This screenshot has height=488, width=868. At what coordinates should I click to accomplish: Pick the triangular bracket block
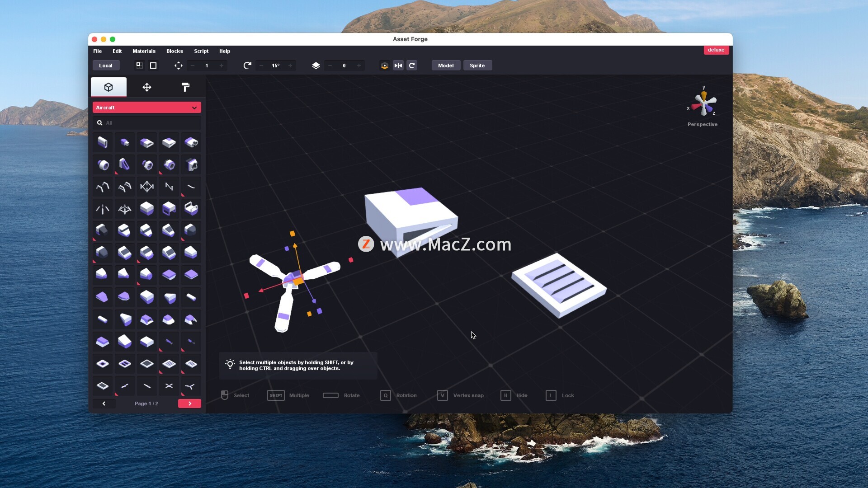click(124, 165)
